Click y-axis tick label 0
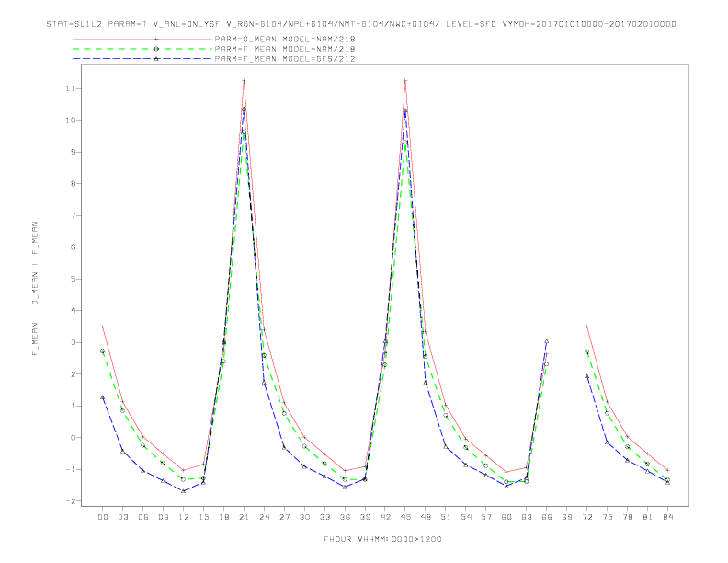 tap(74, 438)
